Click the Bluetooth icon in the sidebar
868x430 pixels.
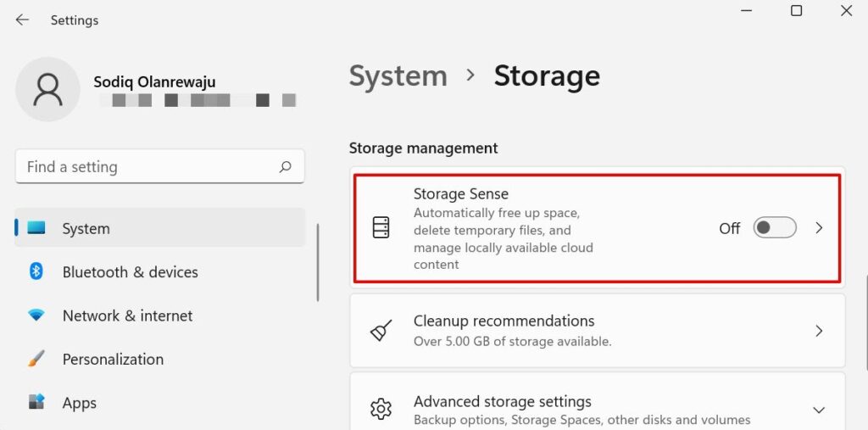coord(36,271)
